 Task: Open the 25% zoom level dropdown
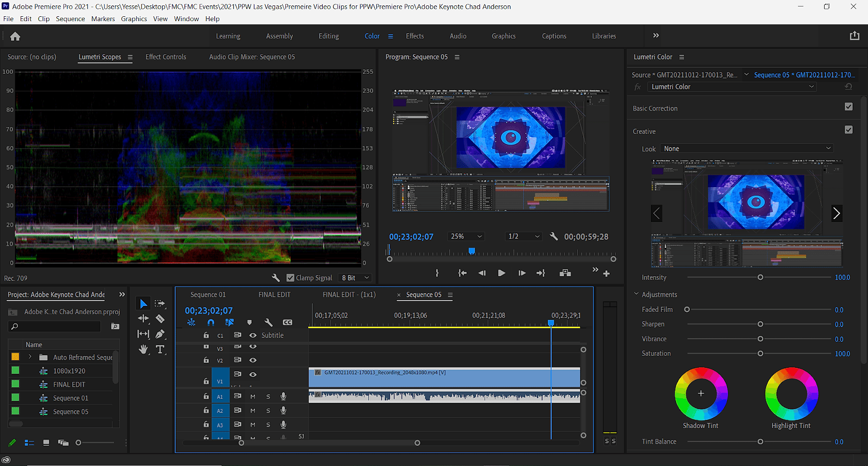coord(466,237)
